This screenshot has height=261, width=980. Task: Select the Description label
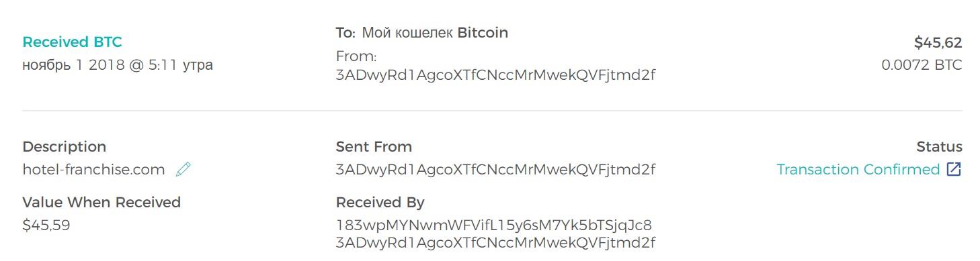pyautogui.click(x=64, y=147)
